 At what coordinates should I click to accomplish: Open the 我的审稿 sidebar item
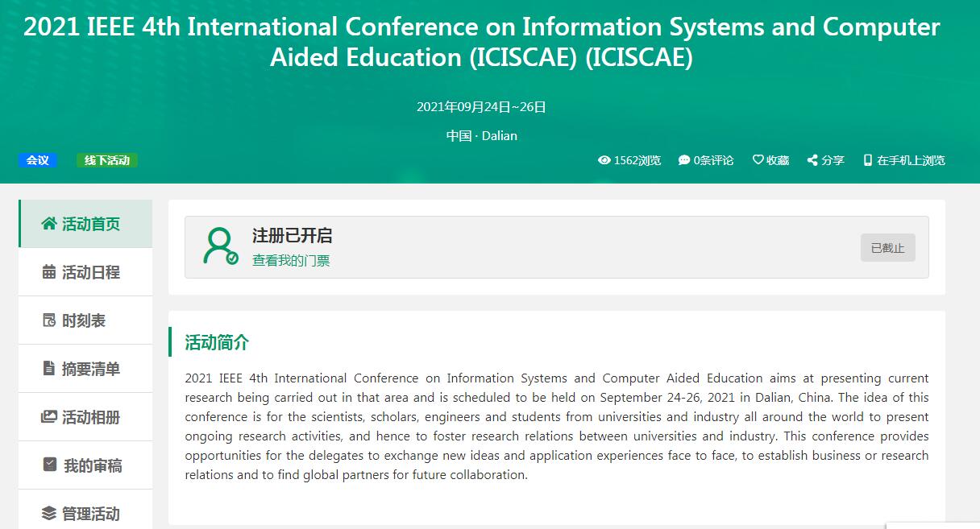click(93, 465)
